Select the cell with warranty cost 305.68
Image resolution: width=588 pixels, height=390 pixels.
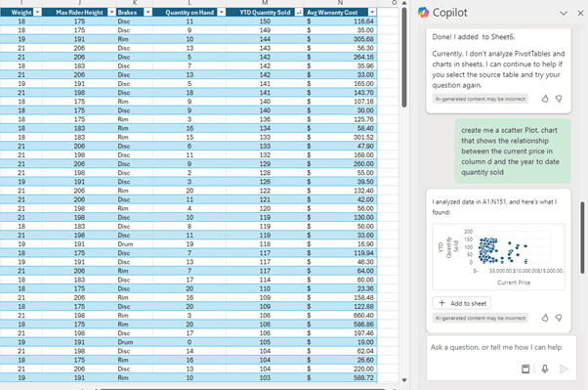coord(340,39)
